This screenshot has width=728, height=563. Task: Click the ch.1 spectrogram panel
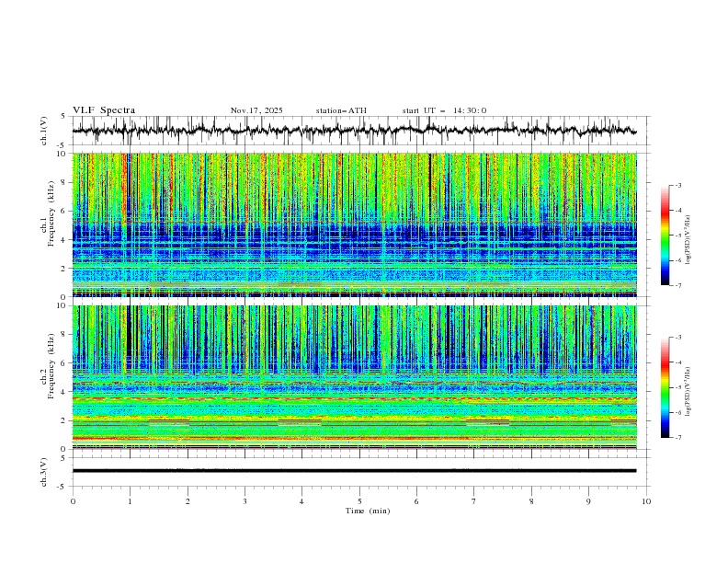point(355,224)
